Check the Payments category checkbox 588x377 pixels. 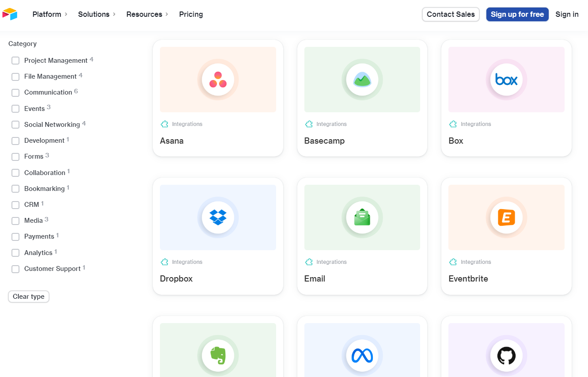click(15, 236)
